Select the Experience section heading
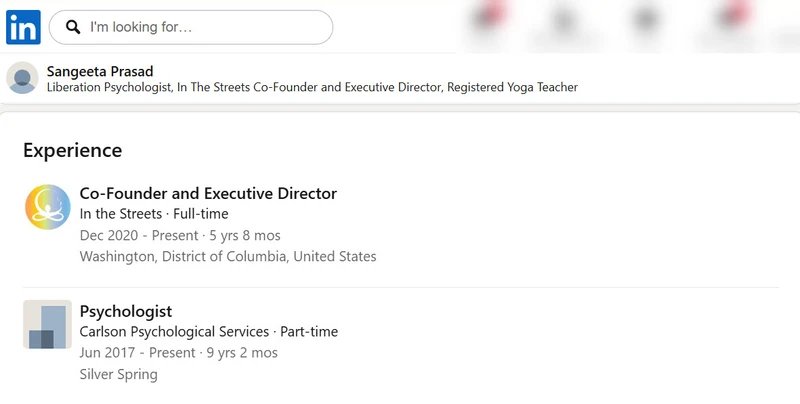Screen dimensions: 800x404 tap(72, 150)
